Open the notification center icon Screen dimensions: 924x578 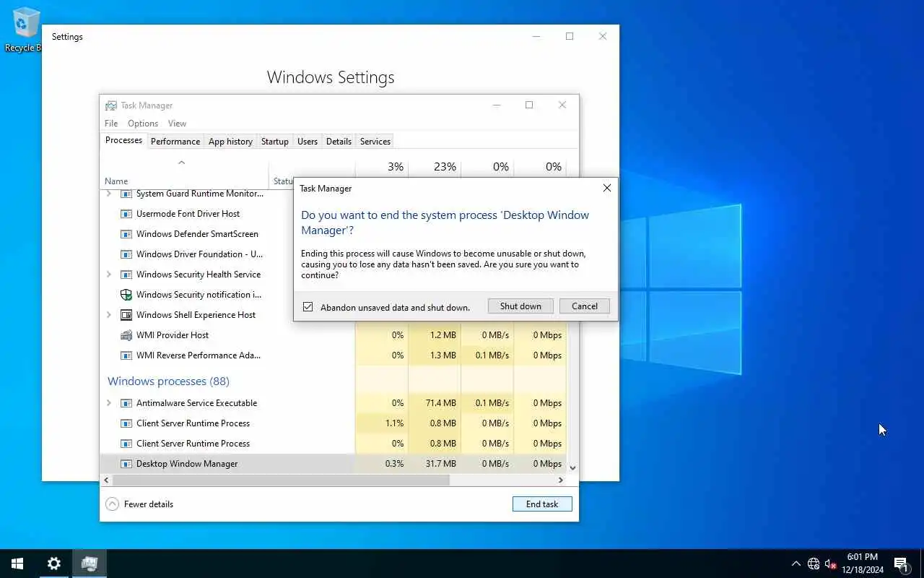(901, 564)
